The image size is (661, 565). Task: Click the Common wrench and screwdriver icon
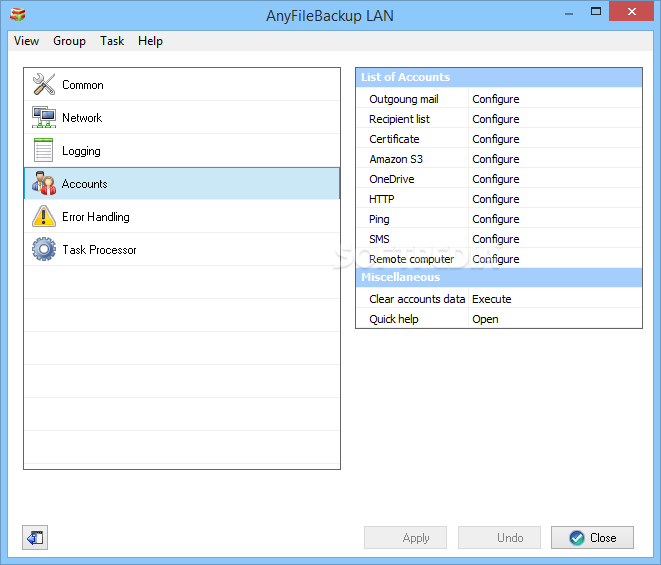[44, 84]
